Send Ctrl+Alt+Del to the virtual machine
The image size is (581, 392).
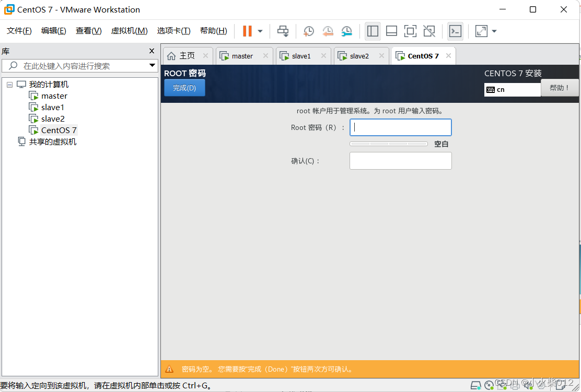point(283,31)
